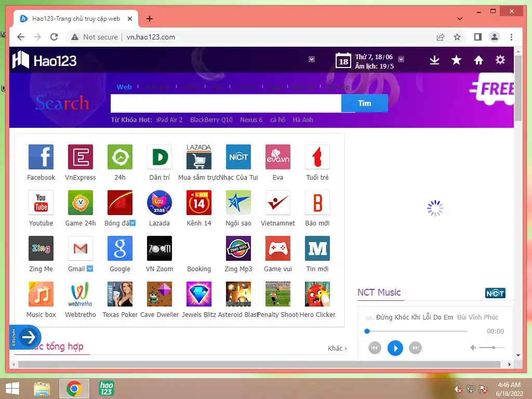532x399 pixels.
Task: Open the Tuổi trẻ icon
Action: (x=317, y=157)
